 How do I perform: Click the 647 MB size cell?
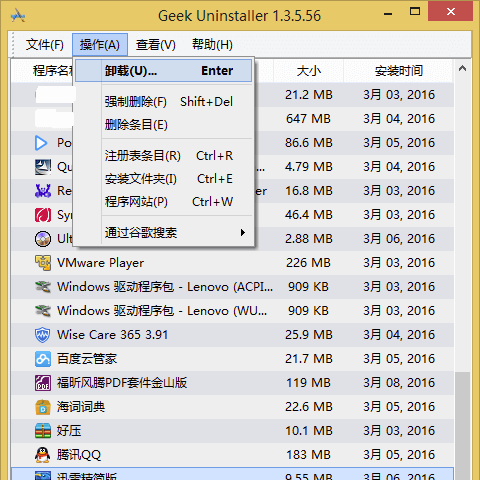(x=308, y=119)
